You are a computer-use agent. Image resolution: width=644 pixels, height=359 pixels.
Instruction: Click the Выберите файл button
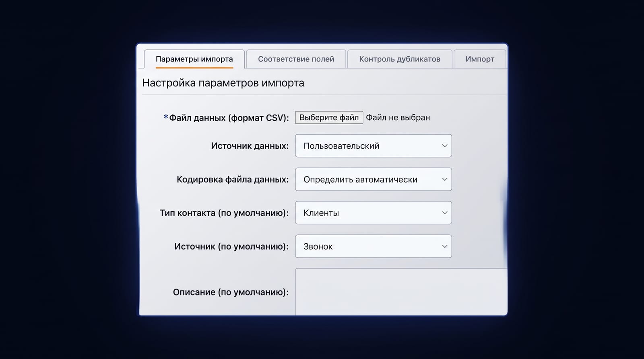pos(329,117)
